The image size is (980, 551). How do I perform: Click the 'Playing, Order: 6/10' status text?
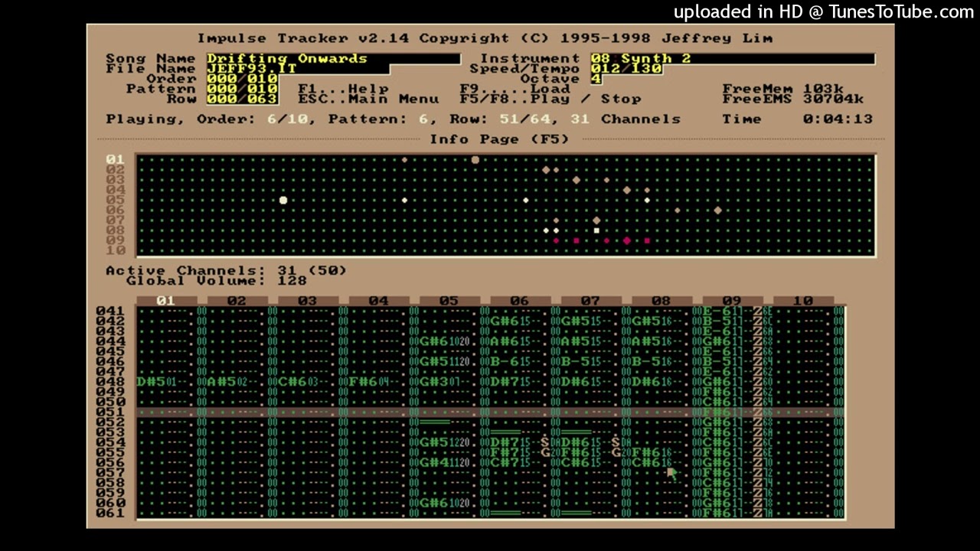211,119
